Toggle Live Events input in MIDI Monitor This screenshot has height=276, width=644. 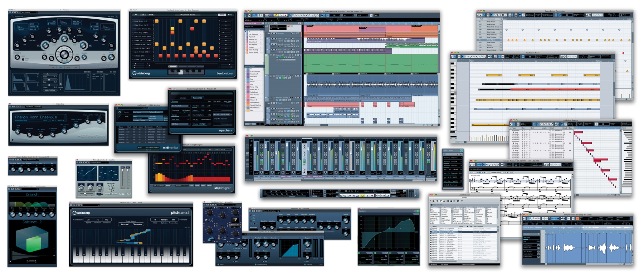(x=140, y=112)
